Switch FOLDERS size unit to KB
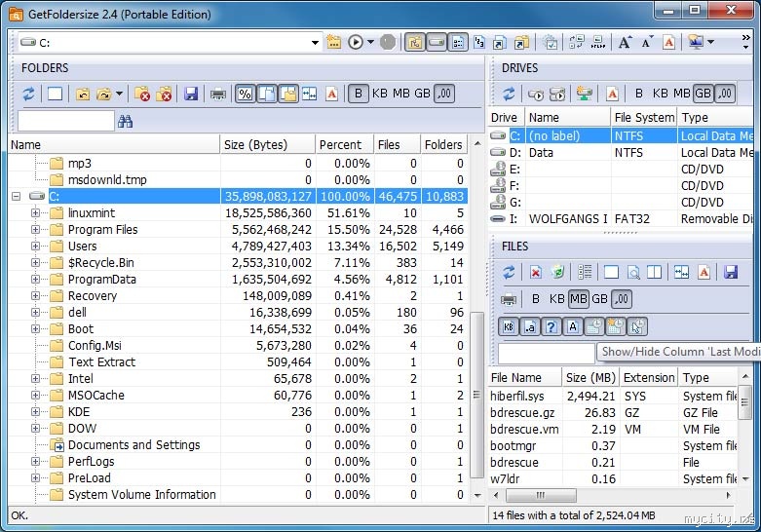Viewport: 761px width, 532px height. (380, 94)
